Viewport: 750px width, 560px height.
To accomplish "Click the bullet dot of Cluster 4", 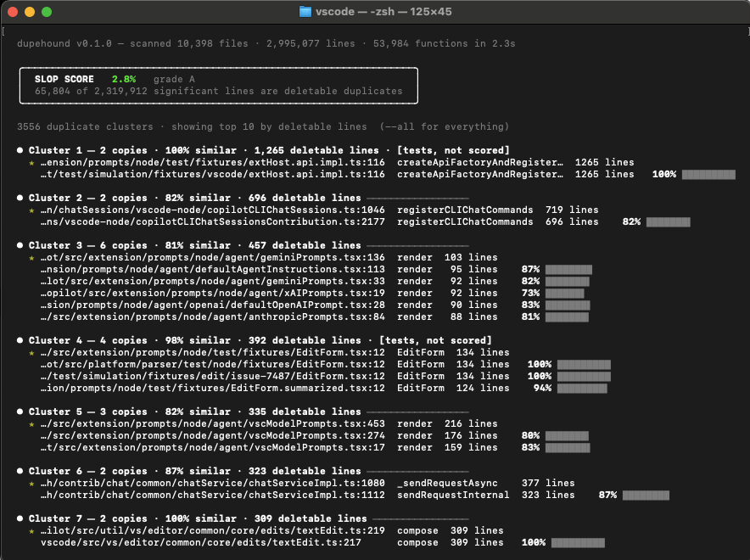I will (20, 340).
